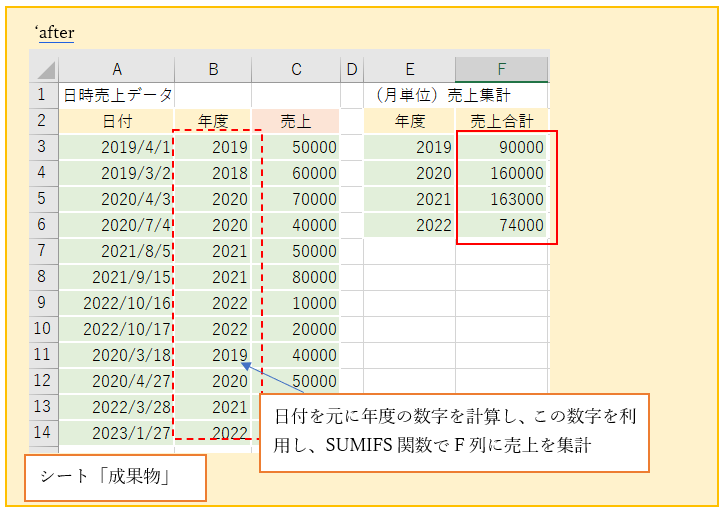The image size is (725, 510).
Task: Click the 74000 total cell
Action: [501, 225]
